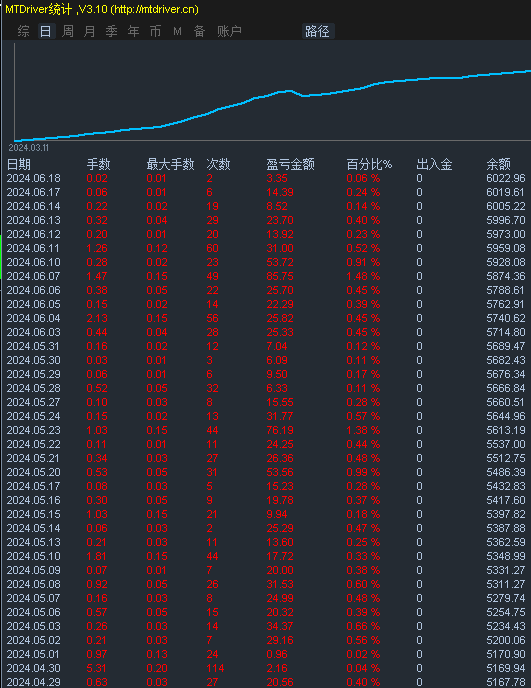The image size is (531, 688).
Task: Click the 日期 column header
Action: pyautogui.click(x=19, y=165)
